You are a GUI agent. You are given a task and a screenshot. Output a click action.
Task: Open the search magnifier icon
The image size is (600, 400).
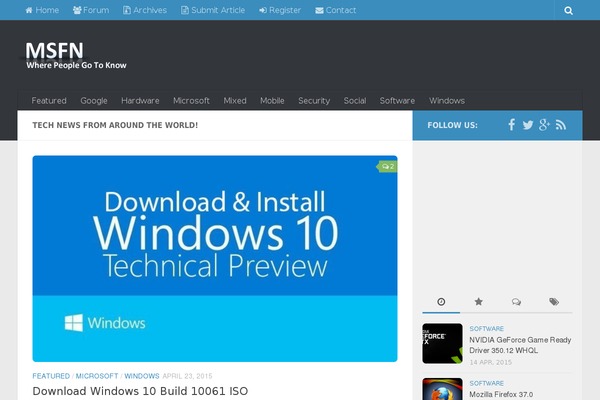tap(568, 10)
